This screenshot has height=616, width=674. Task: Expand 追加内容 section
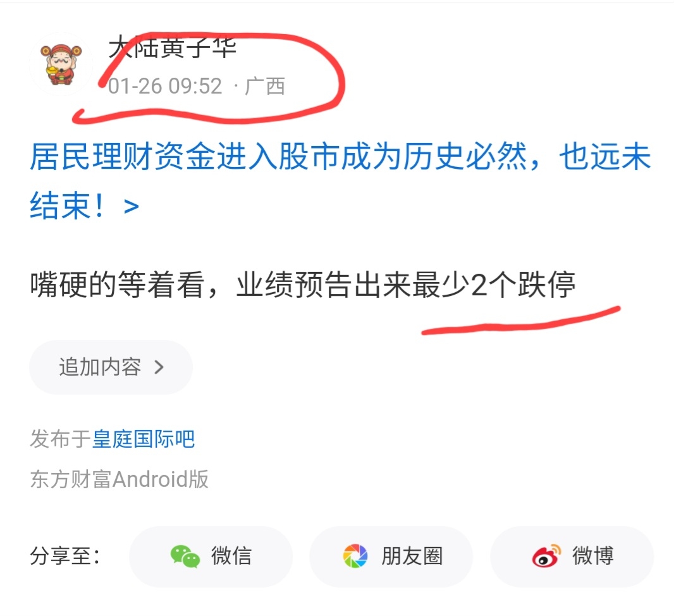click(111, 367)
